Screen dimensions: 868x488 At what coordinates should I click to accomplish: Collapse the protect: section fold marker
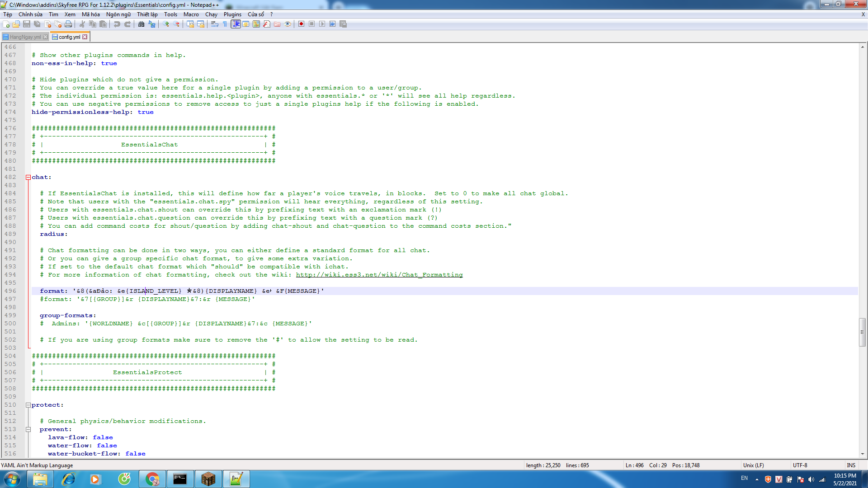tap(28, 405)
